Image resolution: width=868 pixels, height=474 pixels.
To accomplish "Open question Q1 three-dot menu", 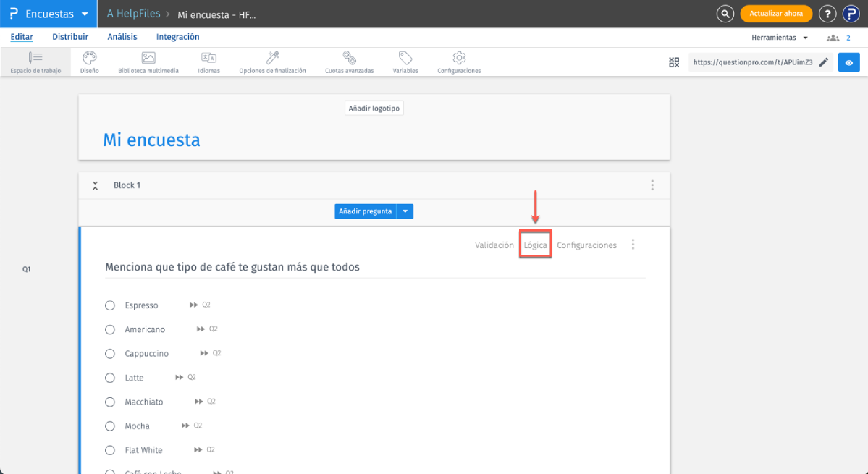I will click(x=633, y=245).
